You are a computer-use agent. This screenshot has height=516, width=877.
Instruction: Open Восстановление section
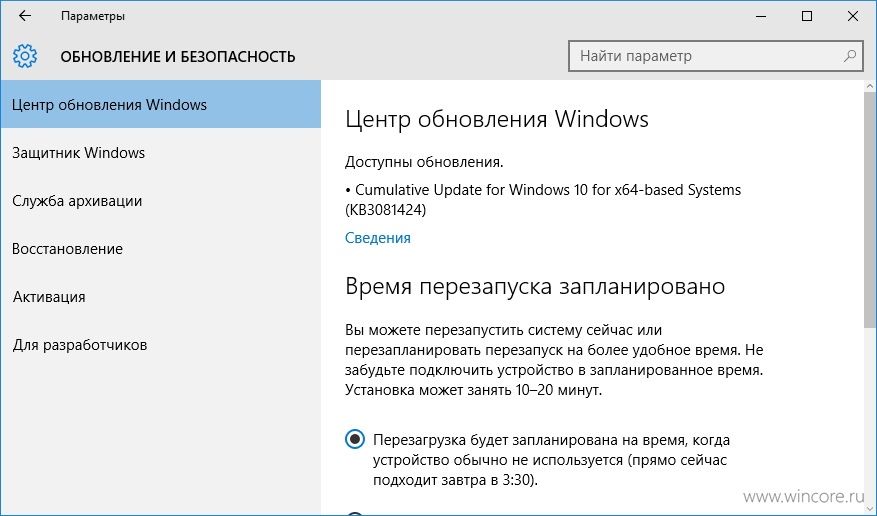point(161,249)
